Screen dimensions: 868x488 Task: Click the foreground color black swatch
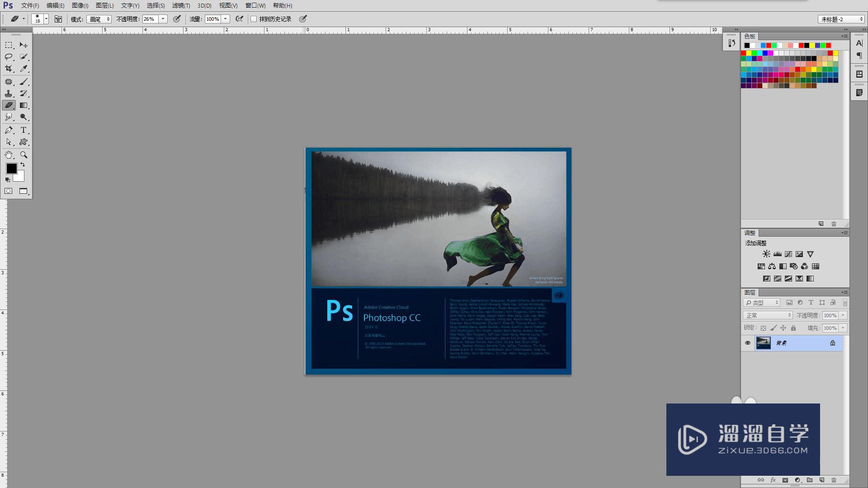tap(11, 168)
